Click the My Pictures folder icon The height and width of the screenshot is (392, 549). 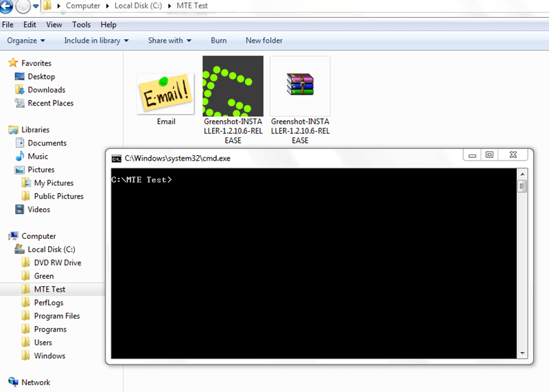[x=26, y=183]
